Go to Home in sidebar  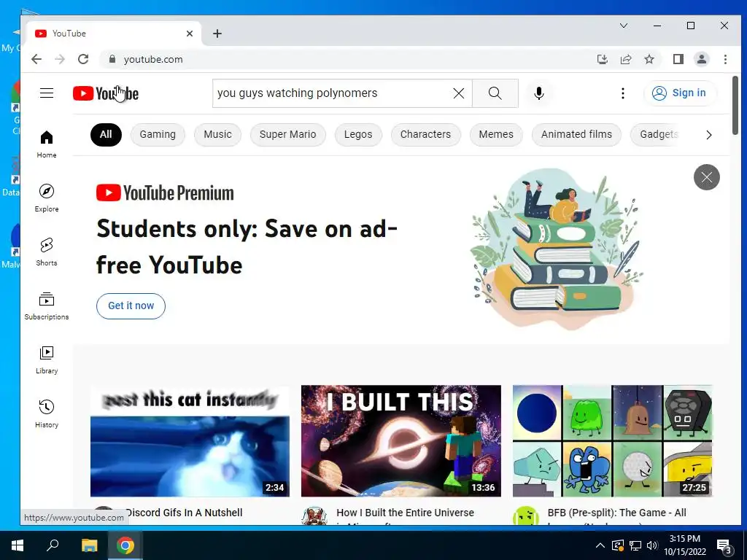click(x=47, y=144)
